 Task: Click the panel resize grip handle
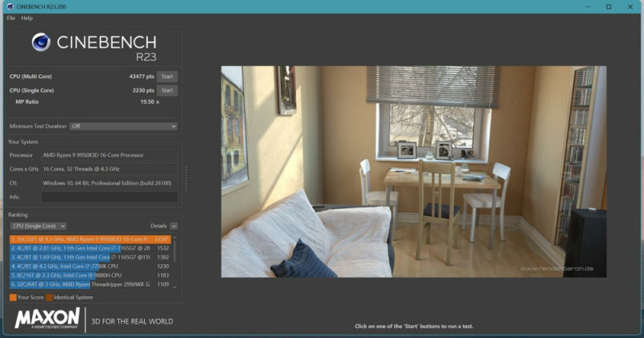(186, 179)
